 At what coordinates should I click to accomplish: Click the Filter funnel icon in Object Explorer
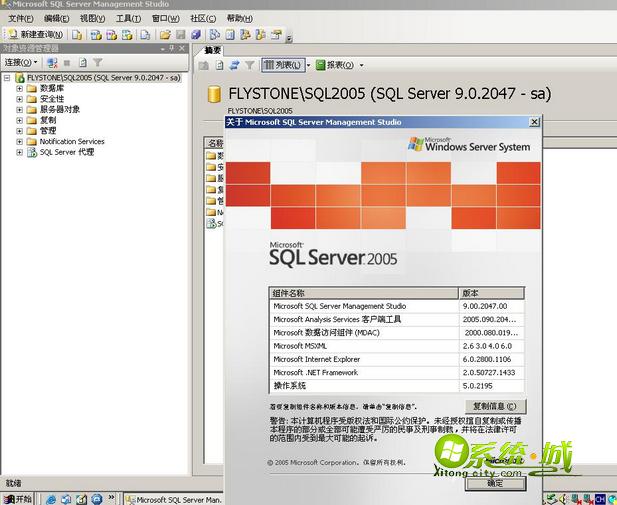(98, 62)
